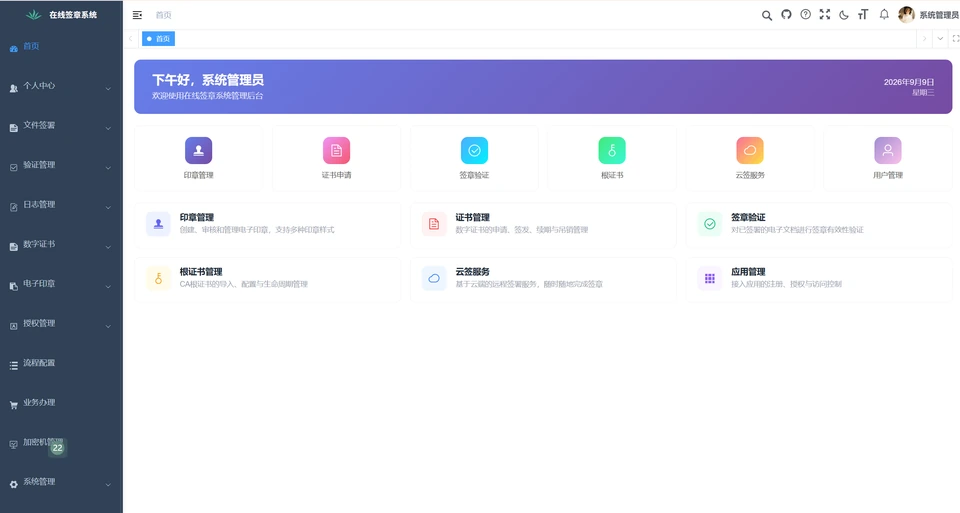Open the search magnifier icon
This screenshot has width=960, height=513.
pos(767,15)
